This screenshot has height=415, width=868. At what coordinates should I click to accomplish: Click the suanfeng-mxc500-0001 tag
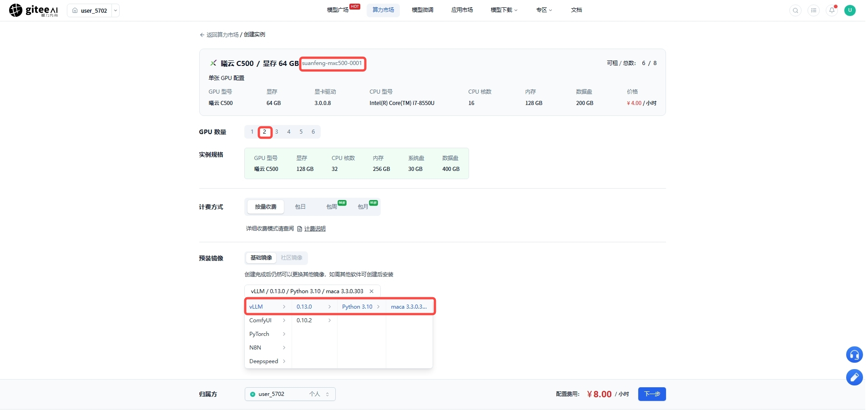332,63
